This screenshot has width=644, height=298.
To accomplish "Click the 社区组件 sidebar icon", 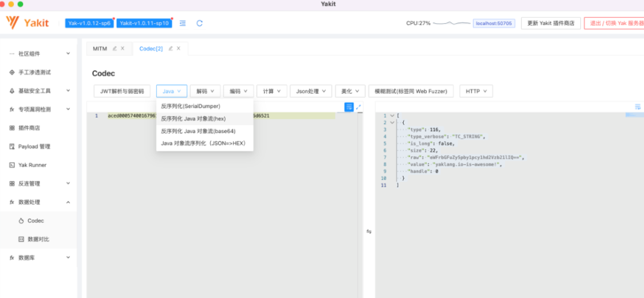I will tap(12, 54).
